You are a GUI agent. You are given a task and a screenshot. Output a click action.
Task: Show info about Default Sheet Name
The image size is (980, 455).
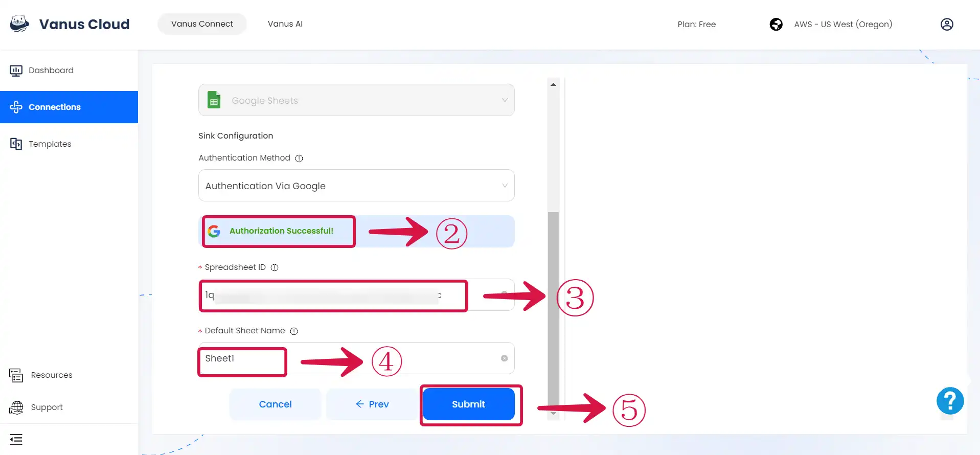[294, 331]
